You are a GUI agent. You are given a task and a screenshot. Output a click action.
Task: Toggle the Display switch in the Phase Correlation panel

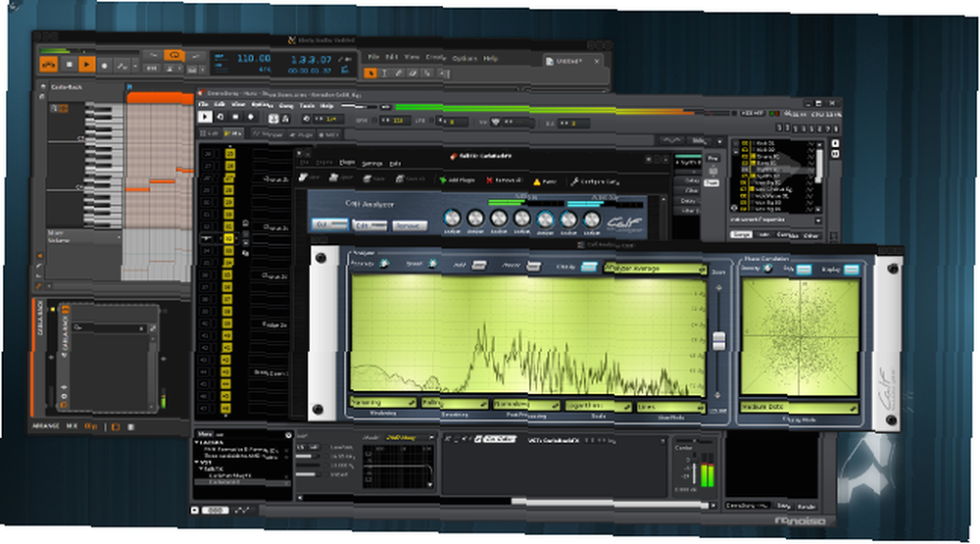(852, 270)
